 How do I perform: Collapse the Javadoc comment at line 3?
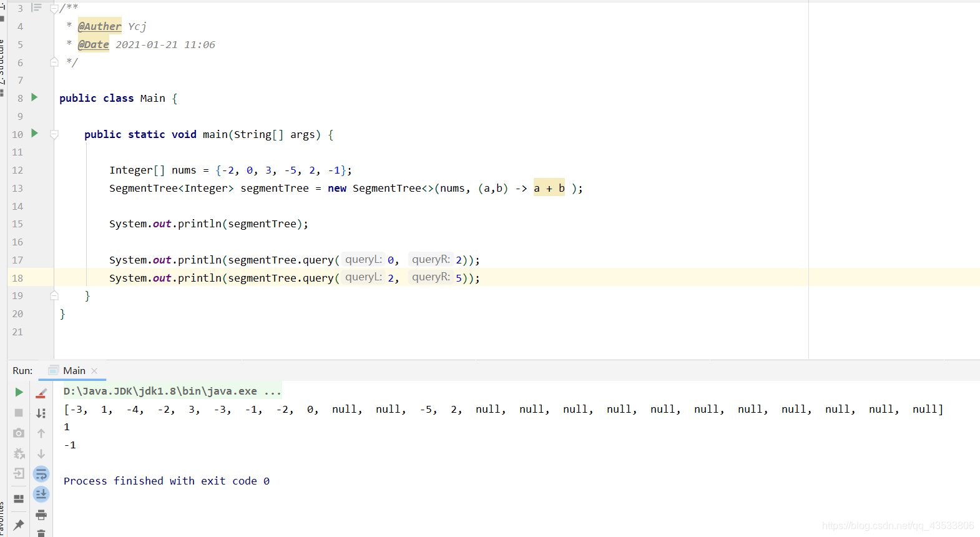click(x=54, y=9)
